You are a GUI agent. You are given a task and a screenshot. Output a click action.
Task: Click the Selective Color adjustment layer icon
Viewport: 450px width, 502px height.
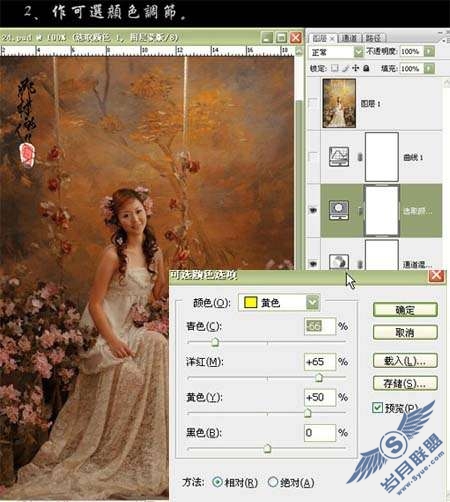(x=339, y=210)
